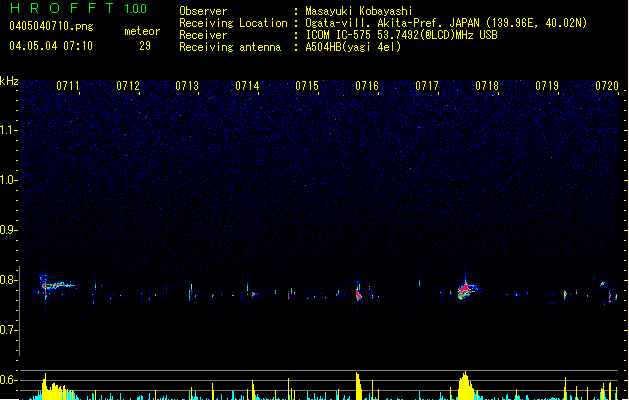This screenshot has height=400, width=629.
Task: Click the 0720 time marker
Action: coord(607,86)
